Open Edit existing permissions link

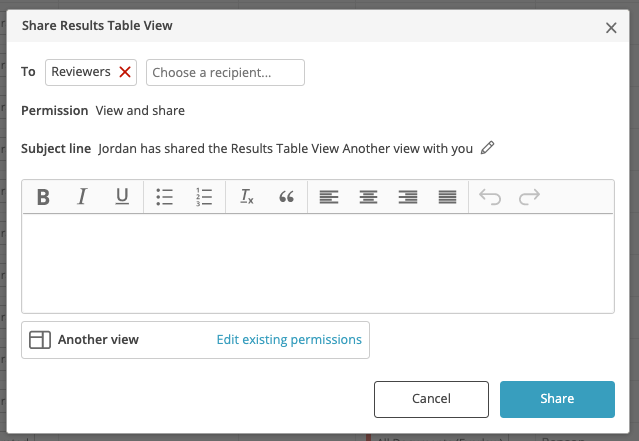tap(289, 340)
